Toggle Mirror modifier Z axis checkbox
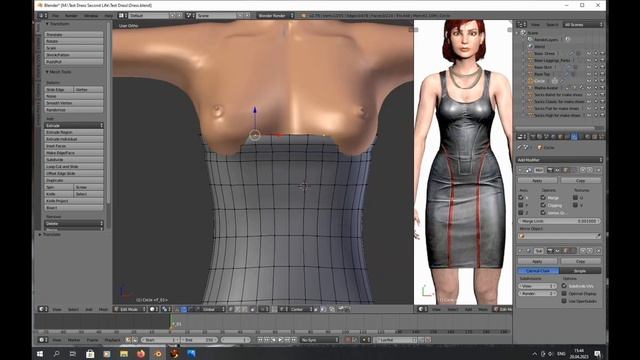Image resolution: width=640 pixels, height=360 pixels. 521,213
